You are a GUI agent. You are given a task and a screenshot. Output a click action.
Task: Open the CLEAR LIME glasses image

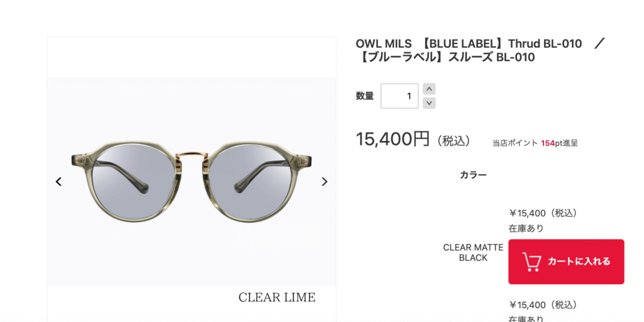pos(191,182)
